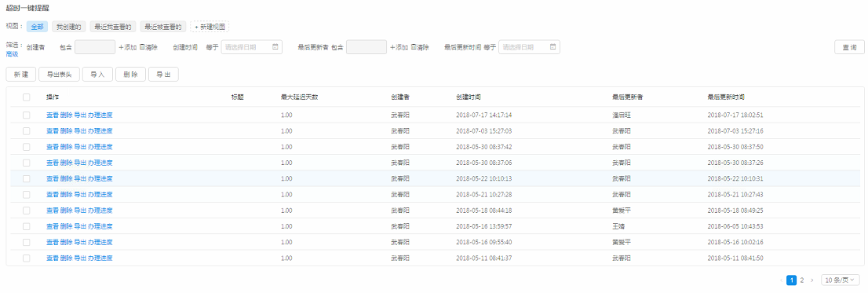Check the row created 2018-05-30 08:37:06
Image resolution: width=868 pixels, height=293 pixels.
tap(26, 163)
